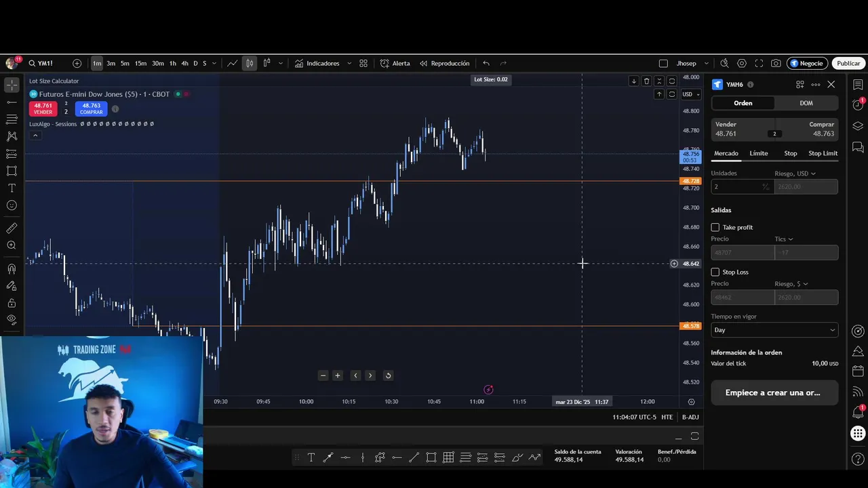Screen dimensions: 868x488
Task: Open the alerts clock icon in right sidebar
Action: pyautogui.click(x=858, y=105)
